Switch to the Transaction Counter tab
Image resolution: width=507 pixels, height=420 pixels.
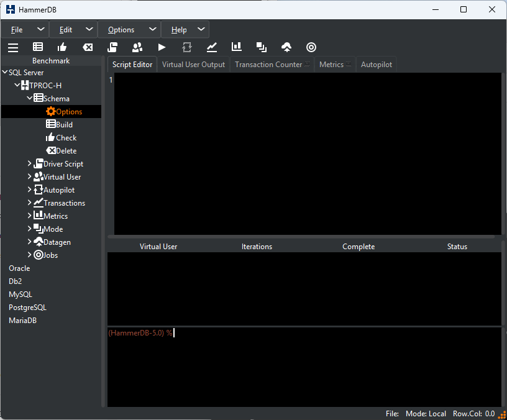click(272, 65)
